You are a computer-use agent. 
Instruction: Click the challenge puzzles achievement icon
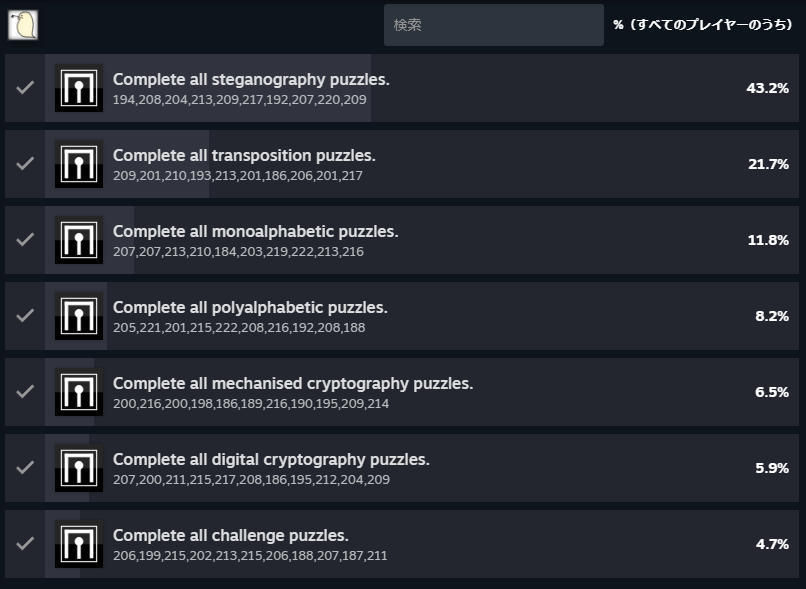coord(79,544)
